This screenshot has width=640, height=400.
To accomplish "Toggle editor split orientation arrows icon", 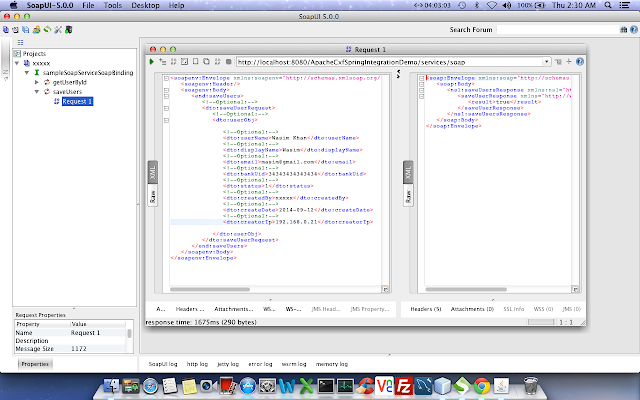I will pos(398,74).
